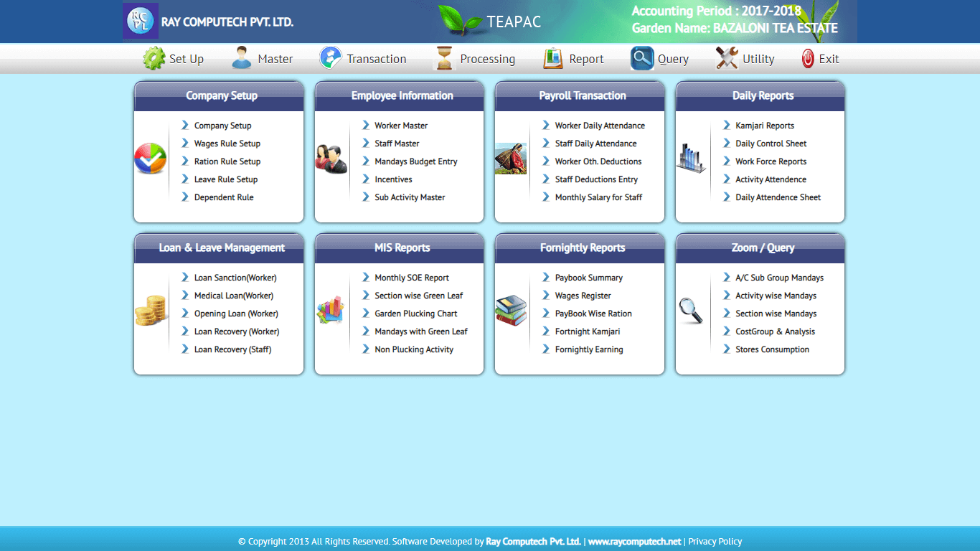Click the MIS Reports colorful chart icon
980x551 pixels.
point(331,311)
